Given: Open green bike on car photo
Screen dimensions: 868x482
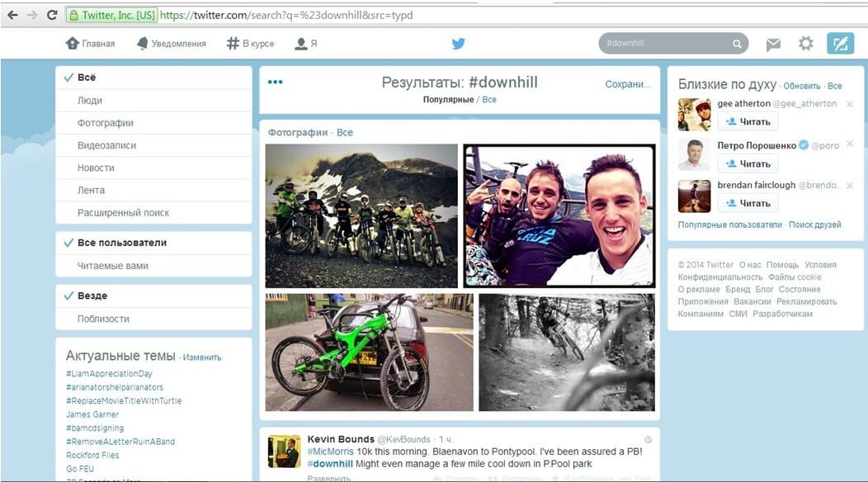Looking at the screenshot, I should (x=370, y=352).
